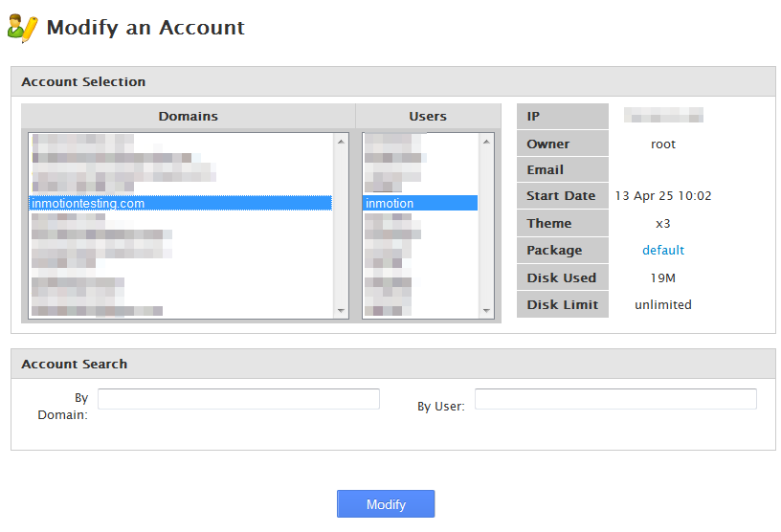Open the default package link

click(663, 250)
